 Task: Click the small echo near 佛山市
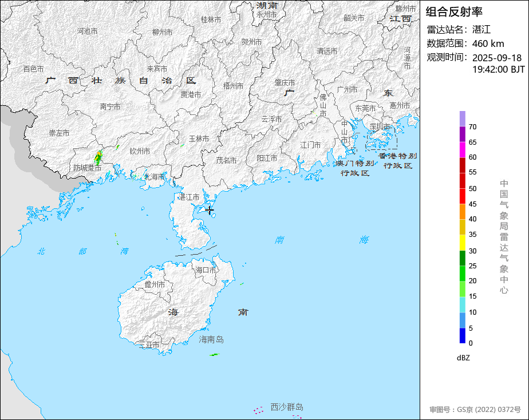point(314,113)
